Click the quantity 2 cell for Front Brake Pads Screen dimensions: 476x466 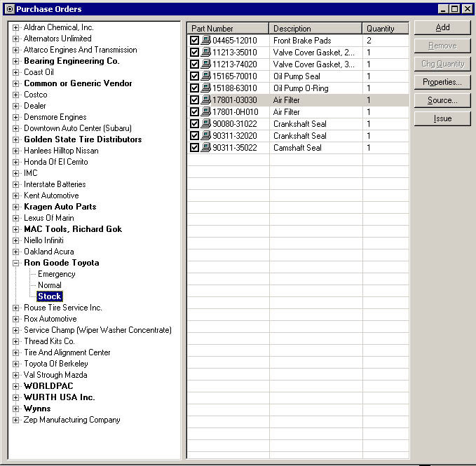[x=386, y=41]
